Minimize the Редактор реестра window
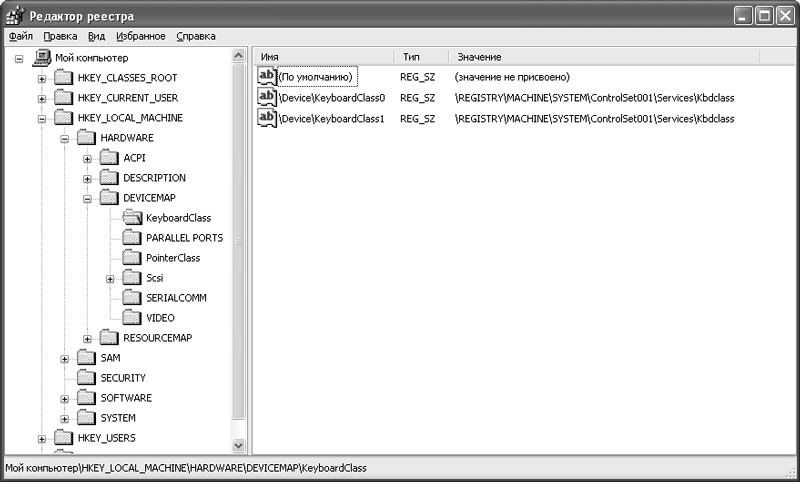The width and height of the screenshot is (800, 482). [744, 16]
